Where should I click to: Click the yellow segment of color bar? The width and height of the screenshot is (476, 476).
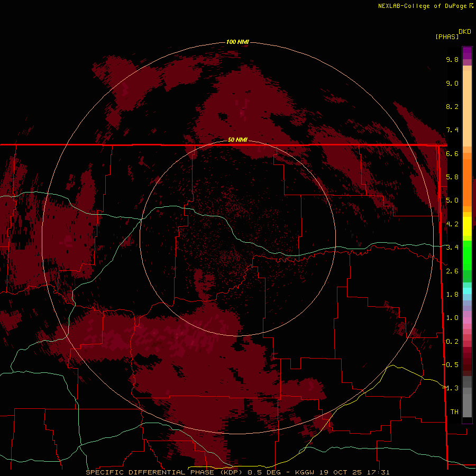(x=467, y=226)
